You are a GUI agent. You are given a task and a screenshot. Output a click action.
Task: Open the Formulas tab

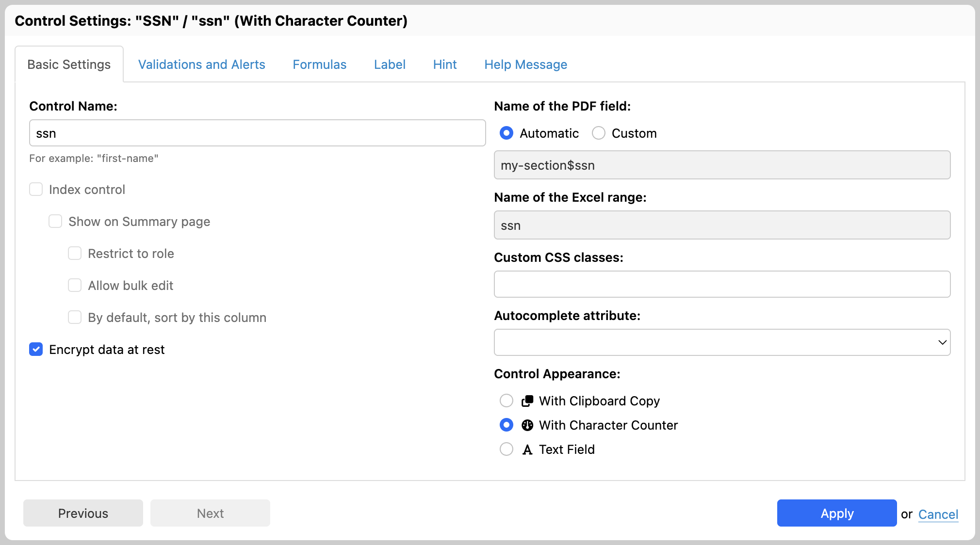click(x=319, y=64)
